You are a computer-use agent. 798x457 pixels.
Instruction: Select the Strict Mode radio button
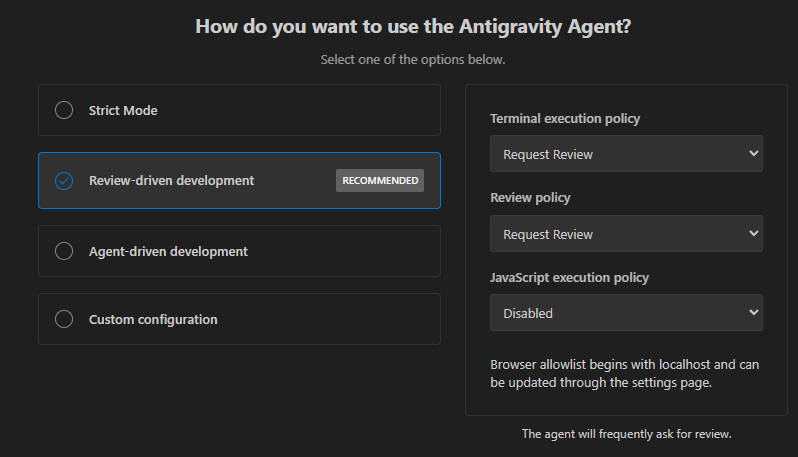point(64,110)
